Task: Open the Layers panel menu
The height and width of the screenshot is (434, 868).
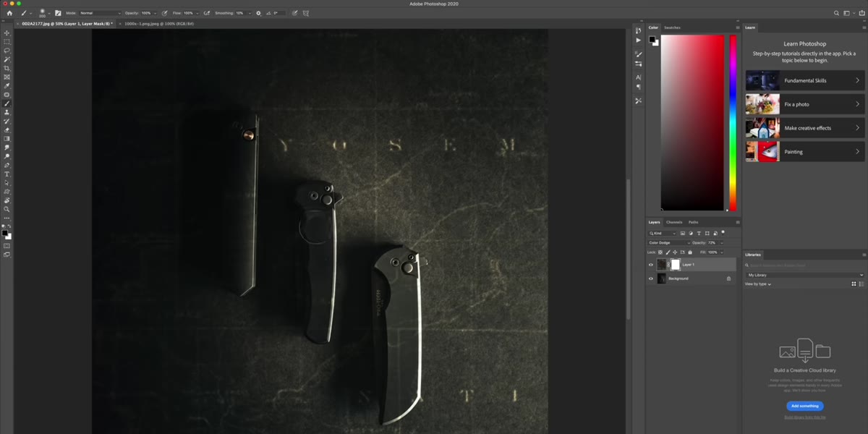Action: pos(737,222)
